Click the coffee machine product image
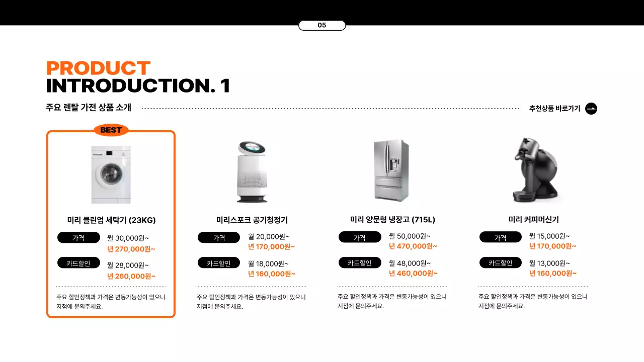 click(534, 170)
